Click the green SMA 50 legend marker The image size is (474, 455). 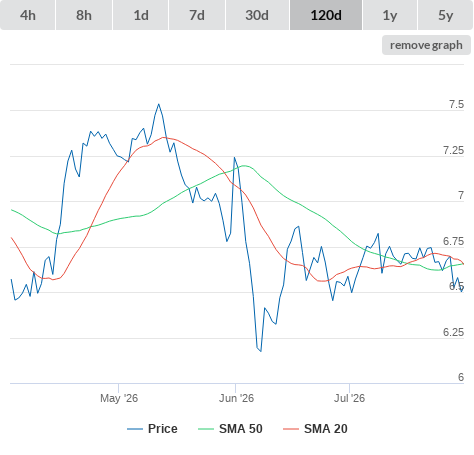tap(206, 429)
